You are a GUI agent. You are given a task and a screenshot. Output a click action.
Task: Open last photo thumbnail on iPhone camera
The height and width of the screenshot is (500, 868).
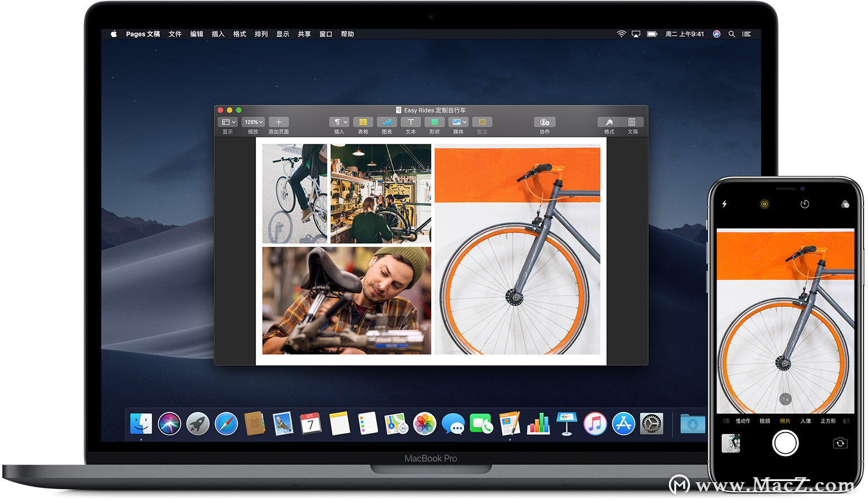pos(731,443)
